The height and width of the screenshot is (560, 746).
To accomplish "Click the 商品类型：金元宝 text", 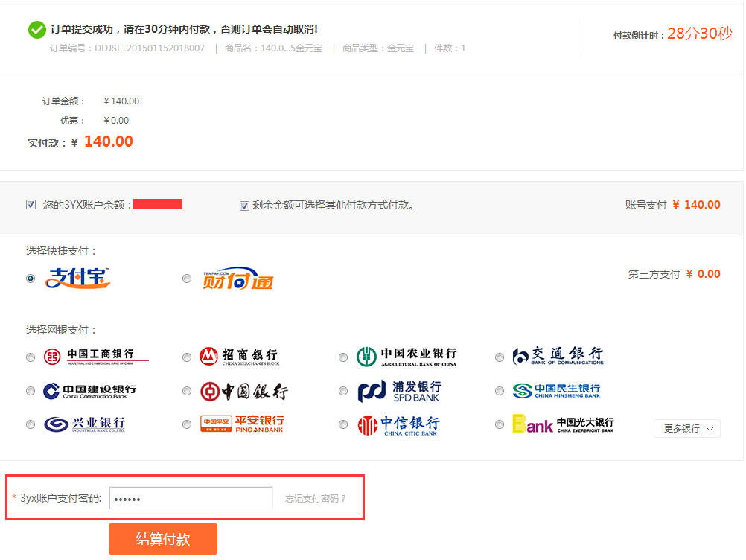I will (377, 48).
